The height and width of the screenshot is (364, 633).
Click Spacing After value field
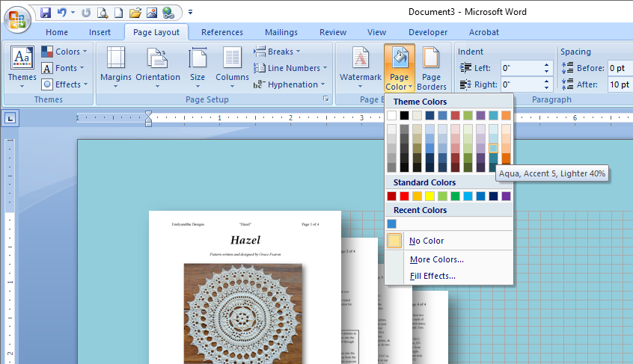click(x=620, y=84)
